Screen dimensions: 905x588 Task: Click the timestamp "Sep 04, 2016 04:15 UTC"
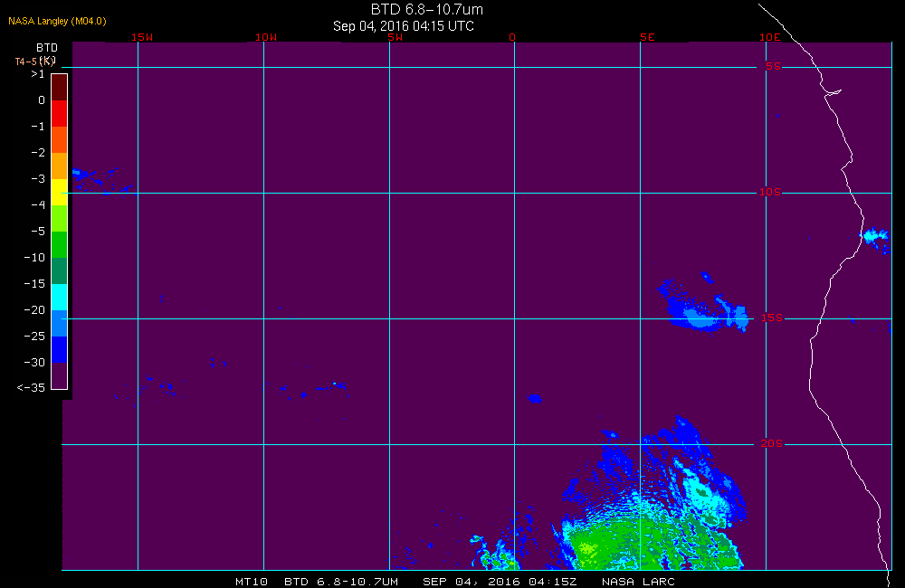tap(404, 26)
